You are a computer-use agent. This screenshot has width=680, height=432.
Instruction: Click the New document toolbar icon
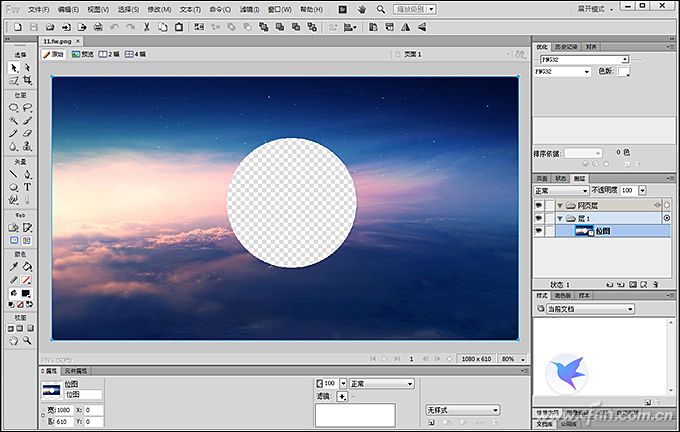click(18, 27)
